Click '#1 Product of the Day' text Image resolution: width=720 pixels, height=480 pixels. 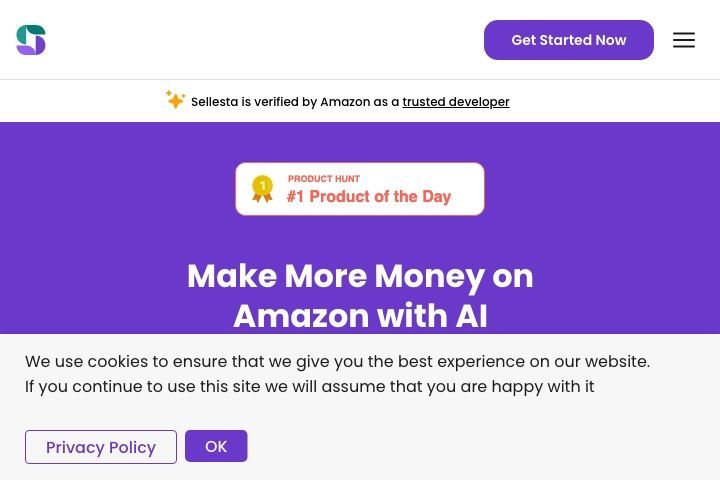369,196
